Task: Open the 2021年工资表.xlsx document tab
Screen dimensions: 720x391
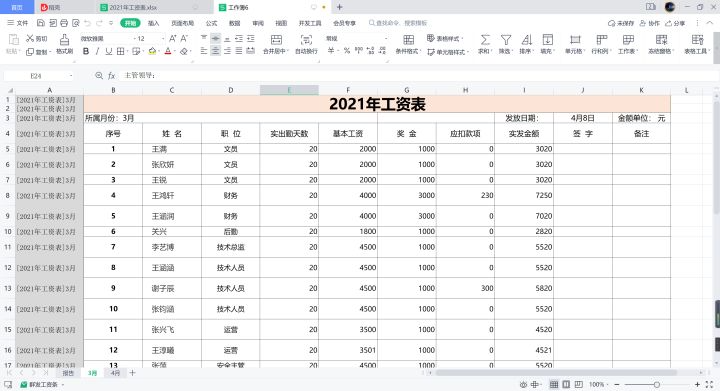Action: pos(133,7)
